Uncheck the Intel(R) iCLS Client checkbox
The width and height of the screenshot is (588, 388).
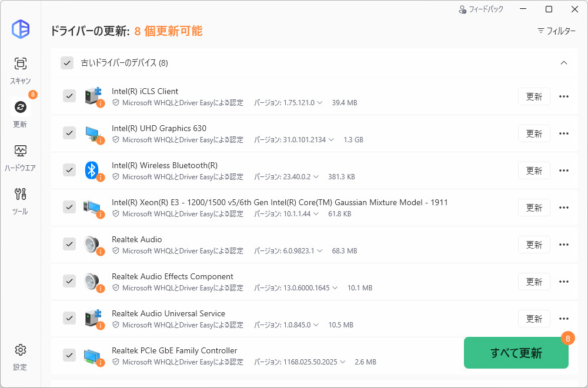69,96
